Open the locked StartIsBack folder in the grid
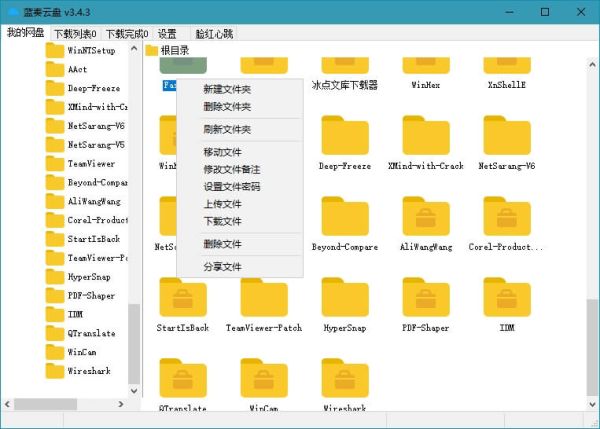 (183, 305)
